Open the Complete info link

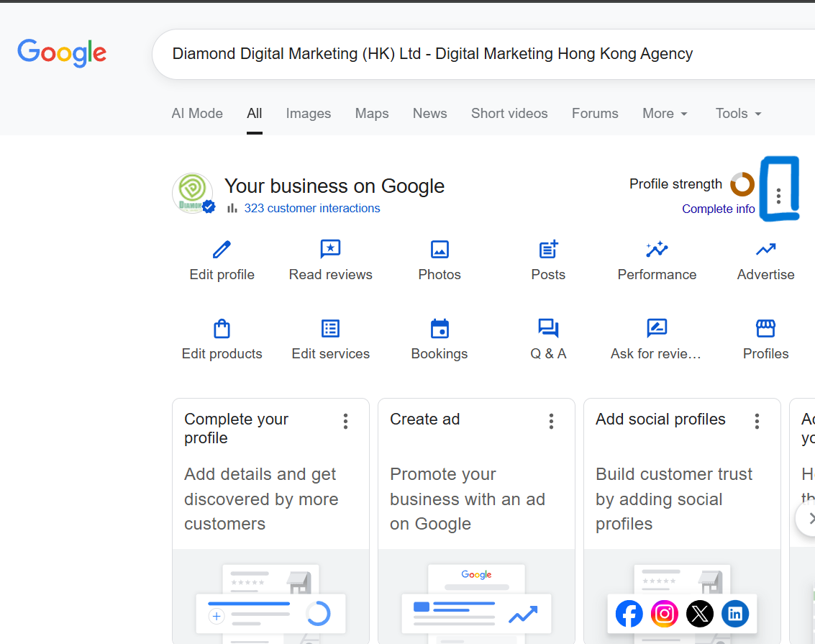[x=719, y=209]
